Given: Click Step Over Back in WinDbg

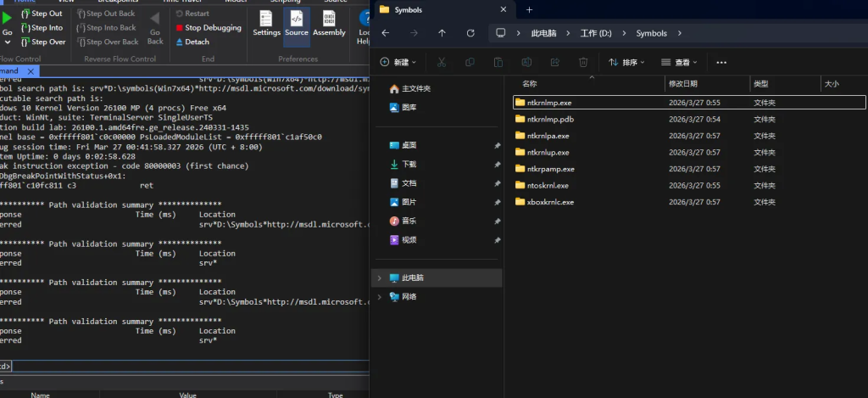Looking at the screenshot, I should coord(108,42).
